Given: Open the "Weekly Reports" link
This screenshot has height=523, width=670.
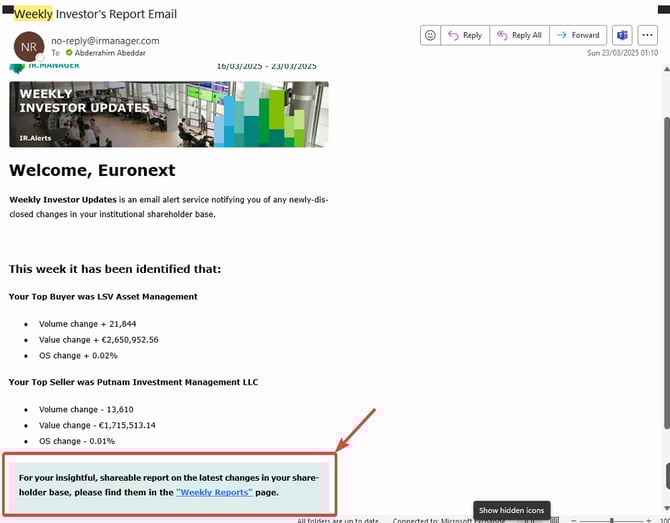Looking at the screenshot, I should [214, 492].
